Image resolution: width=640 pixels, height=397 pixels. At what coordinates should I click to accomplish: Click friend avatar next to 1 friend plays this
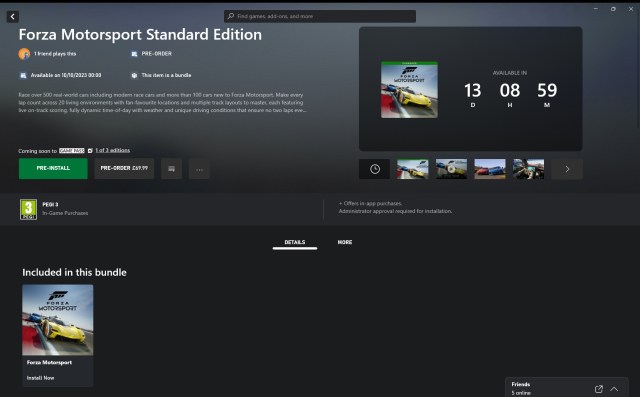tap(24, 53)
